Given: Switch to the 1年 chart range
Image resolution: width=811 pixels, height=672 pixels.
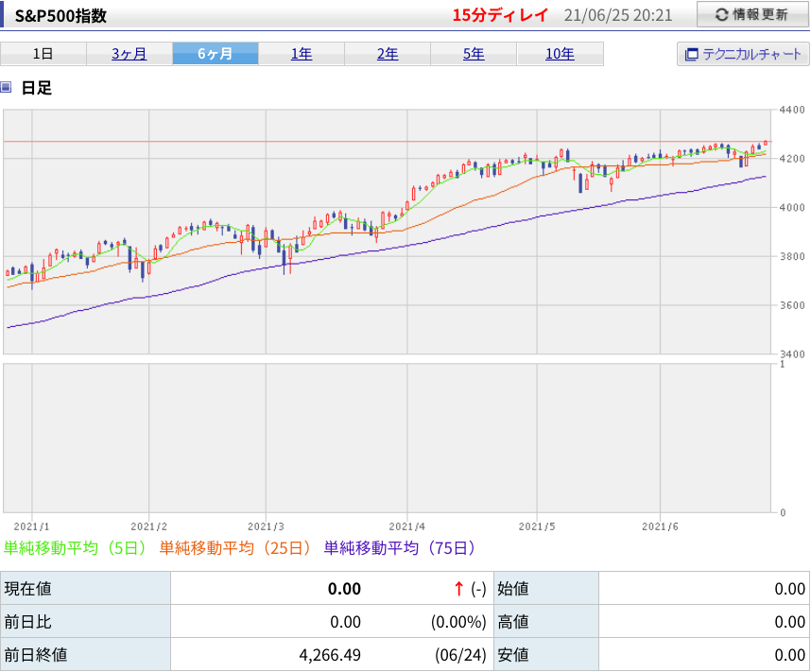Looking at the screenshot, I should point(302,54).
